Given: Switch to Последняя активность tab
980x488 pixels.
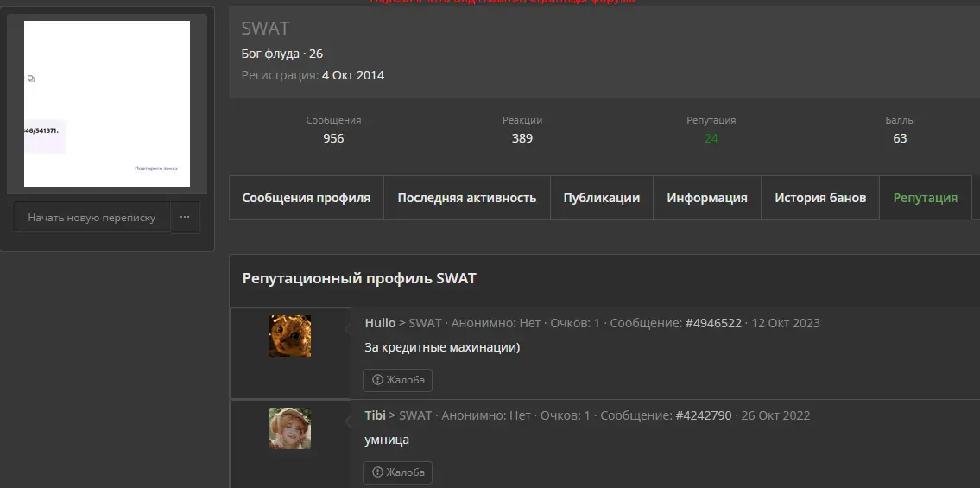Looking at the screenshot, I should tap(467, 198).
